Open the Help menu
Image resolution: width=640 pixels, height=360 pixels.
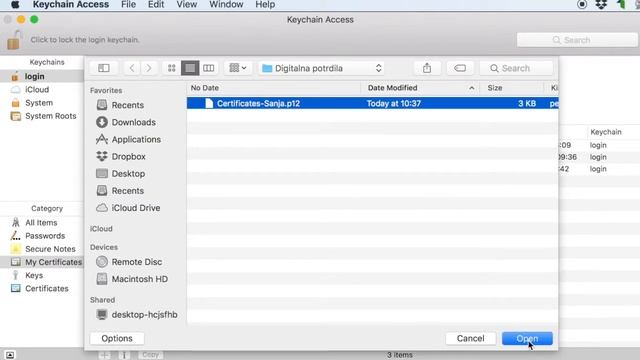pyautogui.click(x=265, y=4)
